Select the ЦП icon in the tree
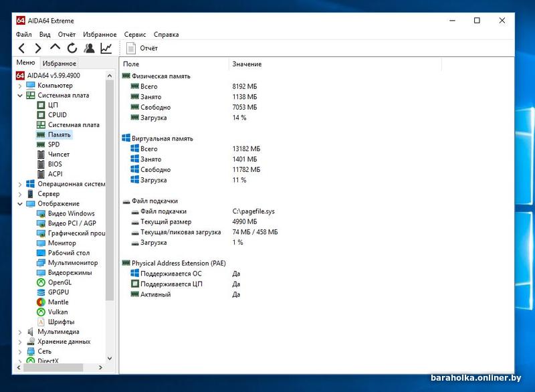This screenshot has height=392, width=535. click(41, 105)
